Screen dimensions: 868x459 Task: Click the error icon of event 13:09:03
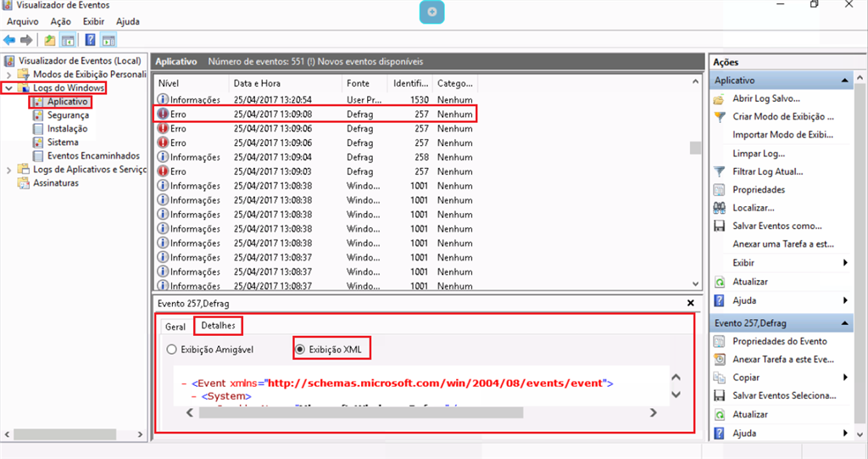coord(163,171)
